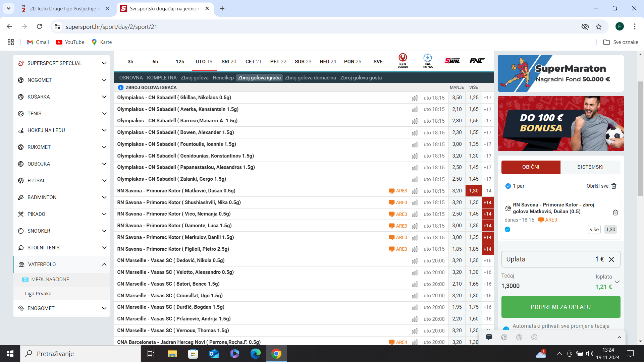Open SuperMaraton promo banner
Viewport: 644px width, 362px height.
[x=561, y=73]
